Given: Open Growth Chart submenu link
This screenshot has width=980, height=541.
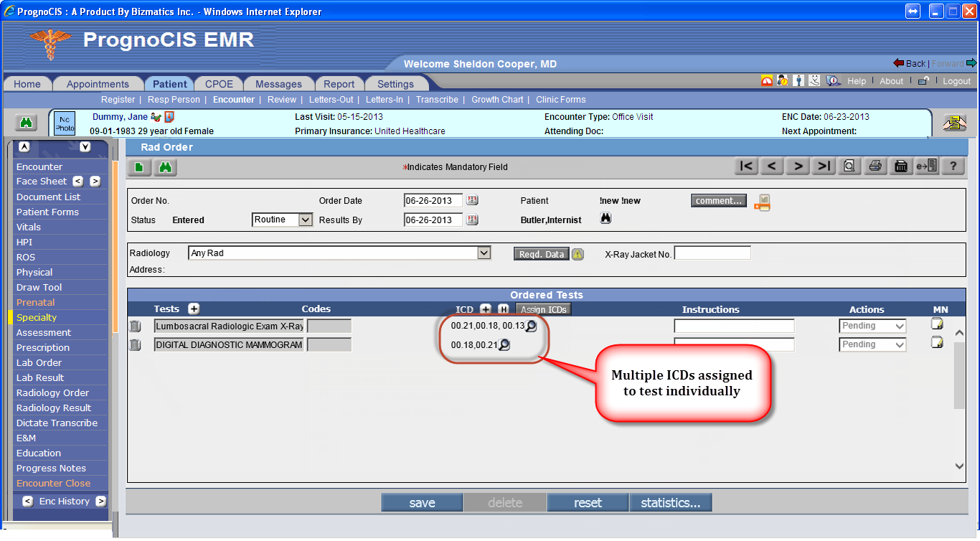Looking at the screenshot, I should point(497,100).
